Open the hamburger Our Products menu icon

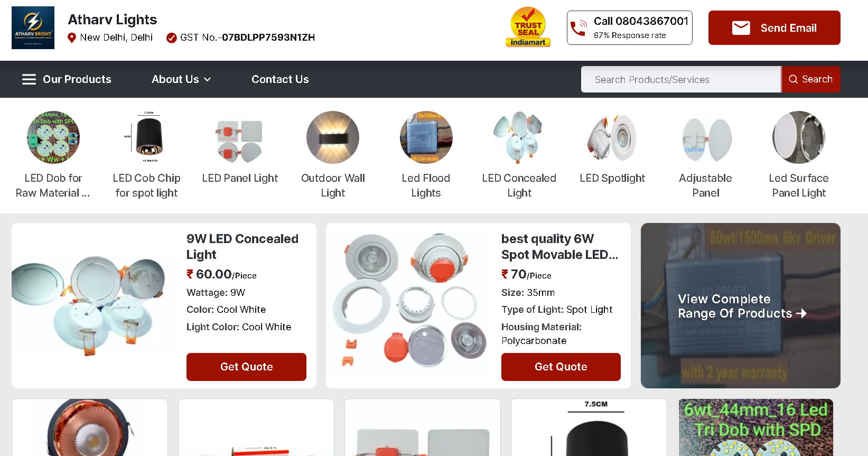click(x=29, y=79)
